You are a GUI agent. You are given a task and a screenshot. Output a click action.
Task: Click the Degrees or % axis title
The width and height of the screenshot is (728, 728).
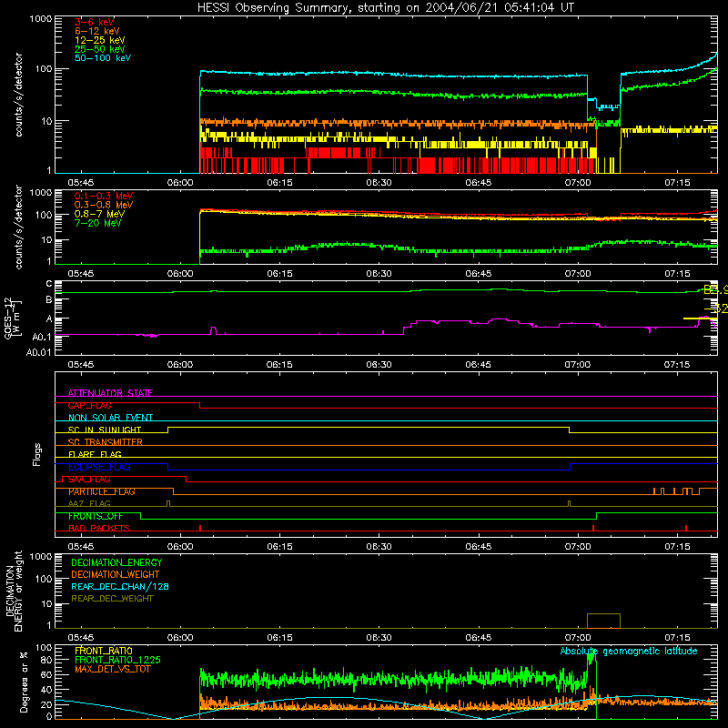tap(24, 682)
